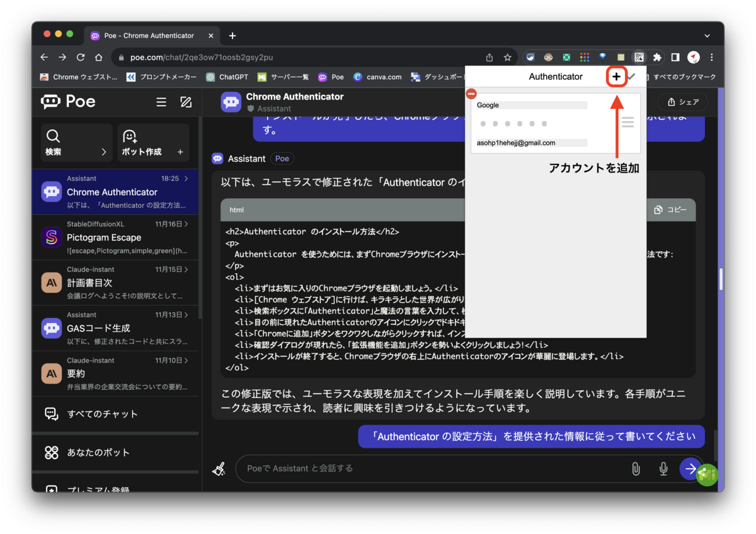Add an account with the Authenticator plus icon
The image size is (756, 534).
tap(616, 76)
